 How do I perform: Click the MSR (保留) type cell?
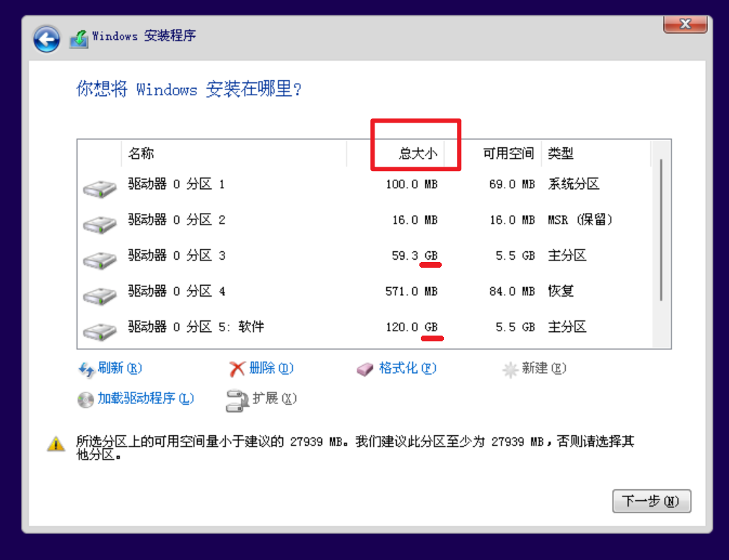[580, 219]
